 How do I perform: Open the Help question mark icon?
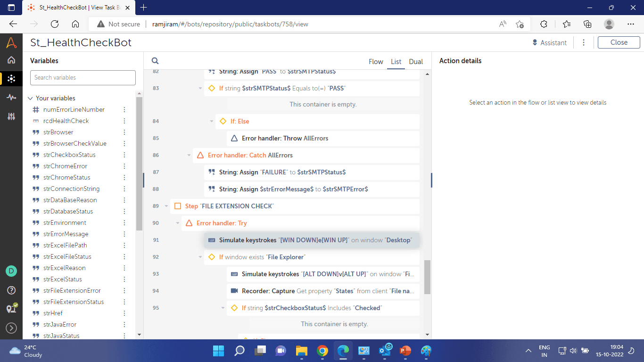point(11,290)
